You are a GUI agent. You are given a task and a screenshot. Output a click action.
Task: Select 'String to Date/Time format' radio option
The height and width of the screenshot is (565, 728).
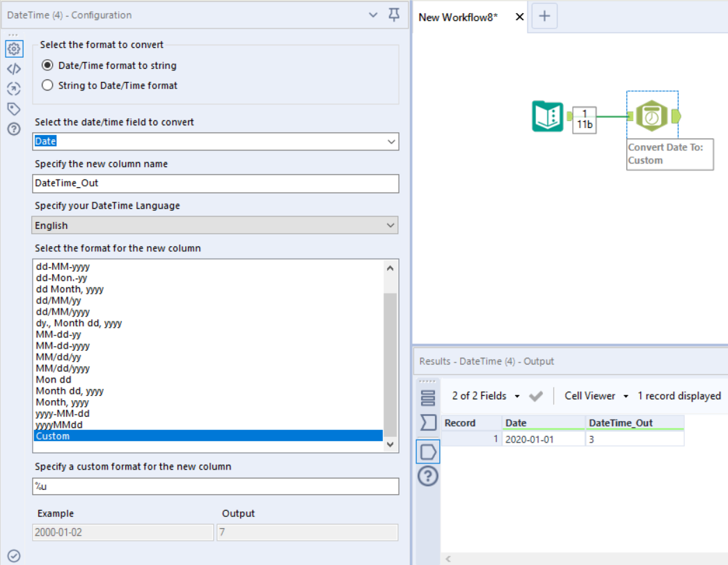[x=47, y=86]
